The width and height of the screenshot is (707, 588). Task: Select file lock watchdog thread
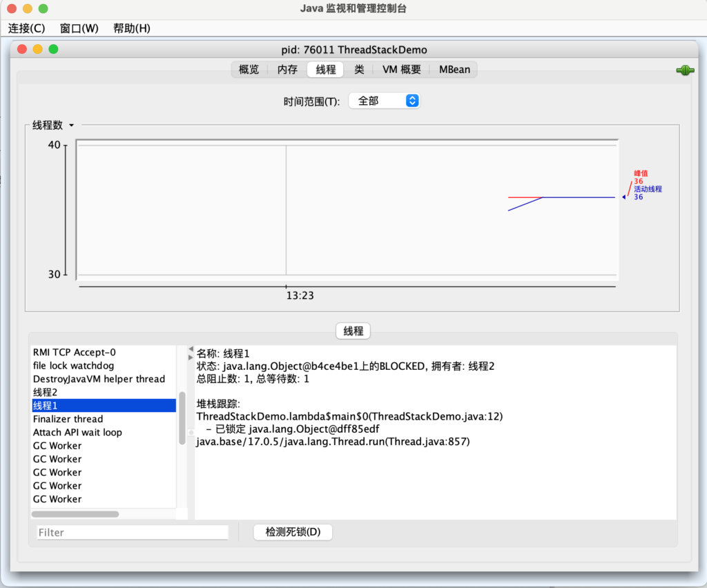point(104,365)
